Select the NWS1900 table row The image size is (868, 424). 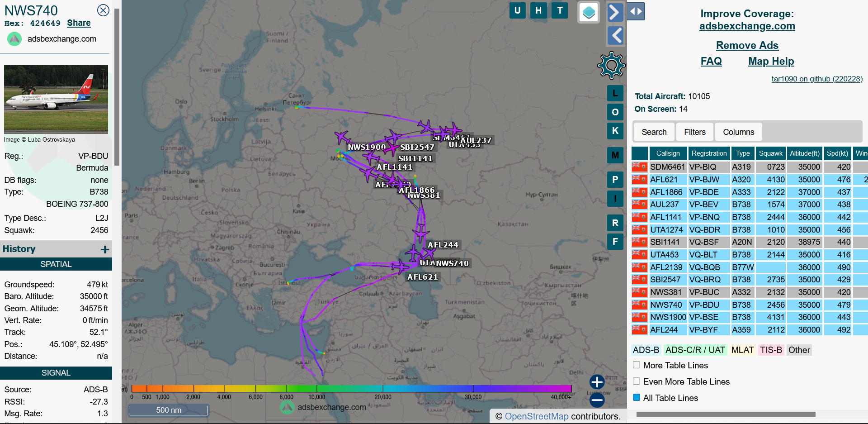(750, 317)
